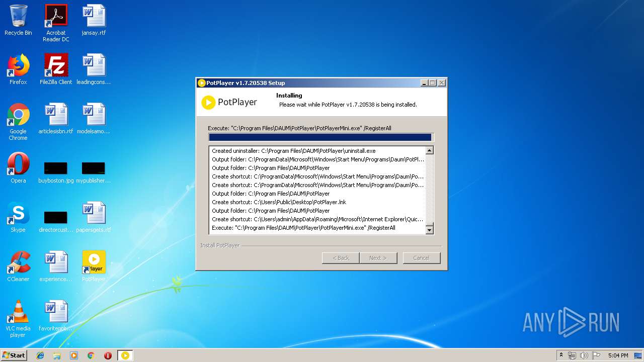
Task: Show hidden system tray icons
Action: tap(561, 355)
